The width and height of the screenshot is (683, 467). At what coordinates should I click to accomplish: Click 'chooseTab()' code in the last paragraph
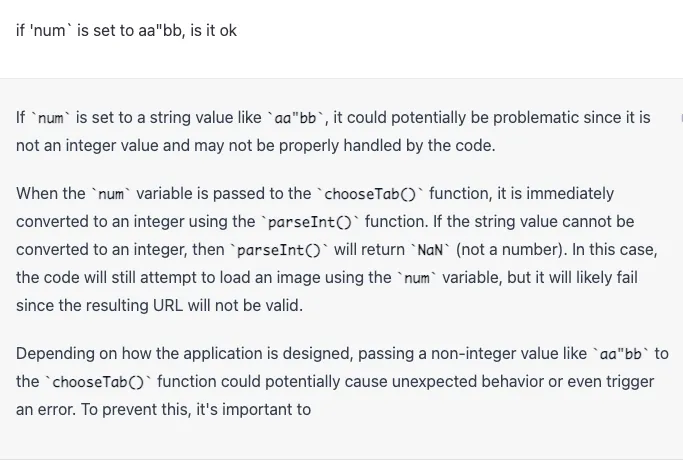(x=98, y=382)
